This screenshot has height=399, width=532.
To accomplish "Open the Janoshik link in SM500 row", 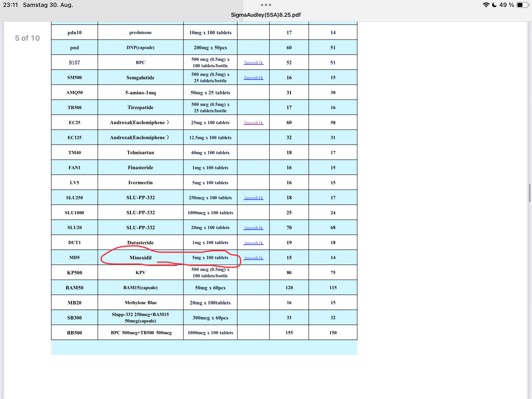I will coord(253,78).
